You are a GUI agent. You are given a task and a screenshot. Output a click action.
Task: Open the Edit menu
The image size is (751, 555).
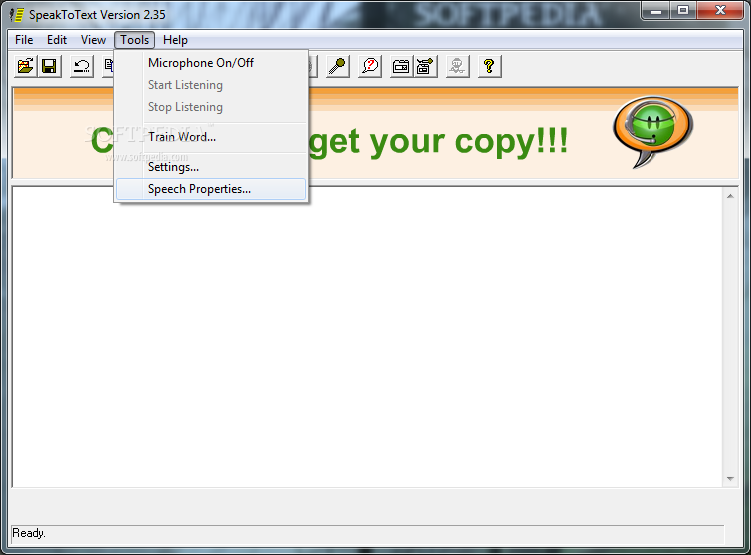pos(57,40)
